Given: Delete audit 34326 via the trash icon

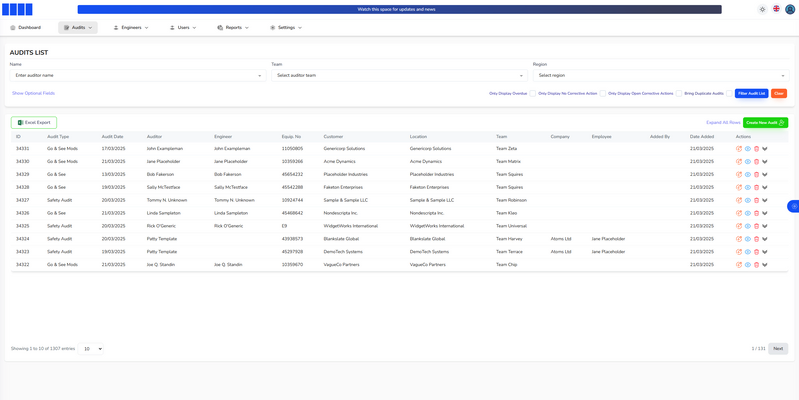Looking at the screenshot, I should [x=756, y=213].
